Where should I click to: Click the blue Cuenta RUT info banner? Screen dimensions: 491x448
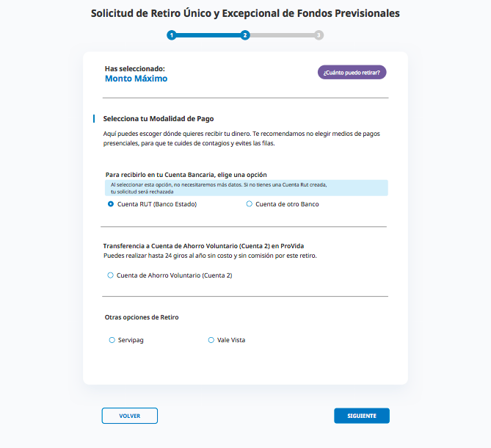(246, 188)
